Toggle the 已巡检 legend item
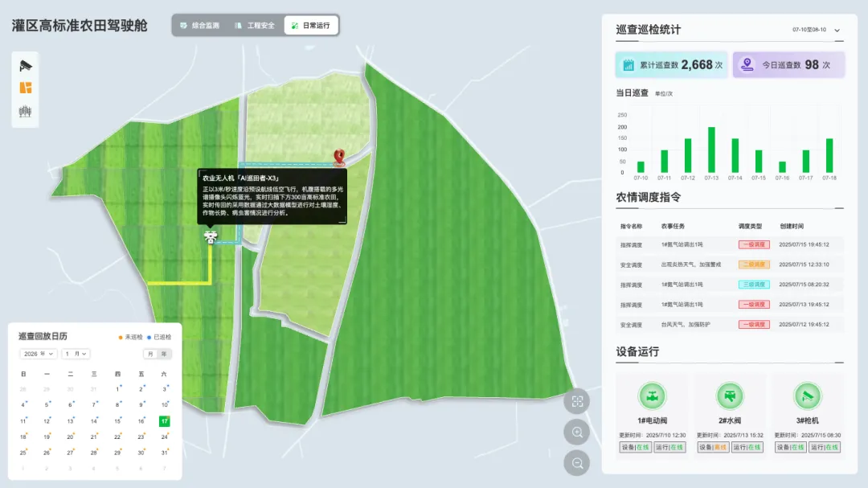This screenshot has width=868, height=488. [159, 337]
